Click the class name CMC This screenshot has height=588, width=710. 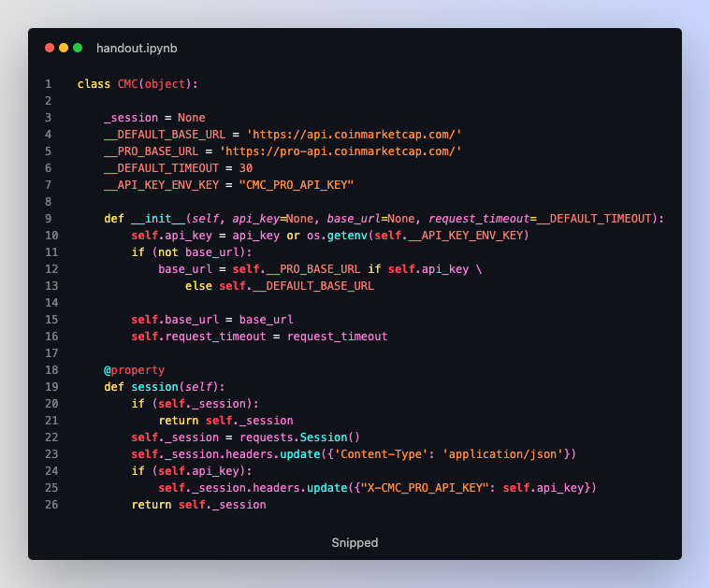127,84
